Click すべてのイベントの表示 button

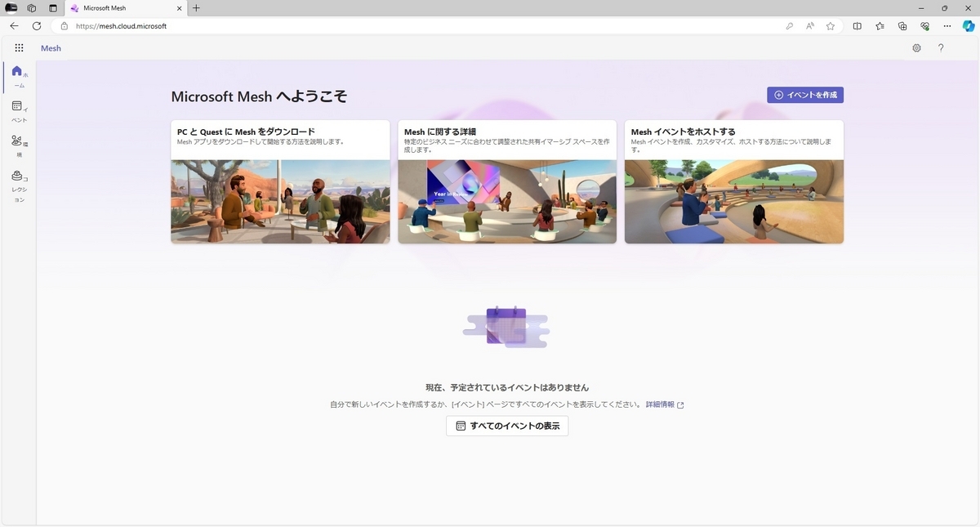tap(507, 426)
